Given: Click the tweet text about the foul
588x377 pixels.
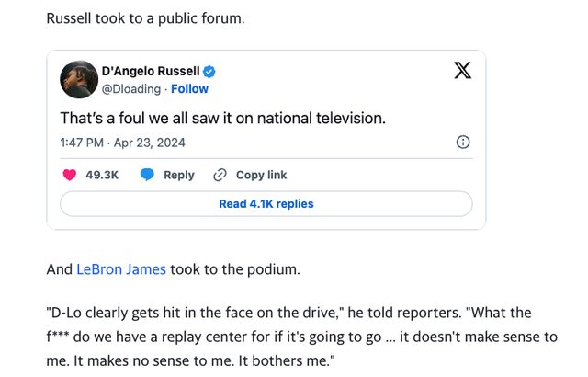Looking at the screenshot, I should click(x=222, y=118).
